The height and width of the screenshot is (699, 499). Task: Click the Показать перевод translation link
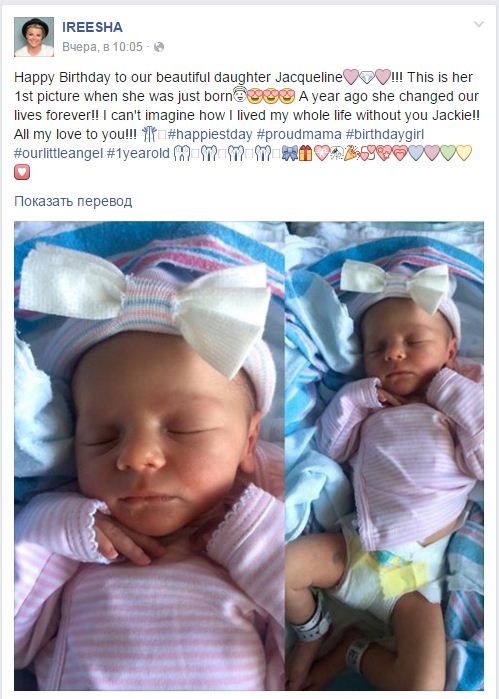pos(73,201)
